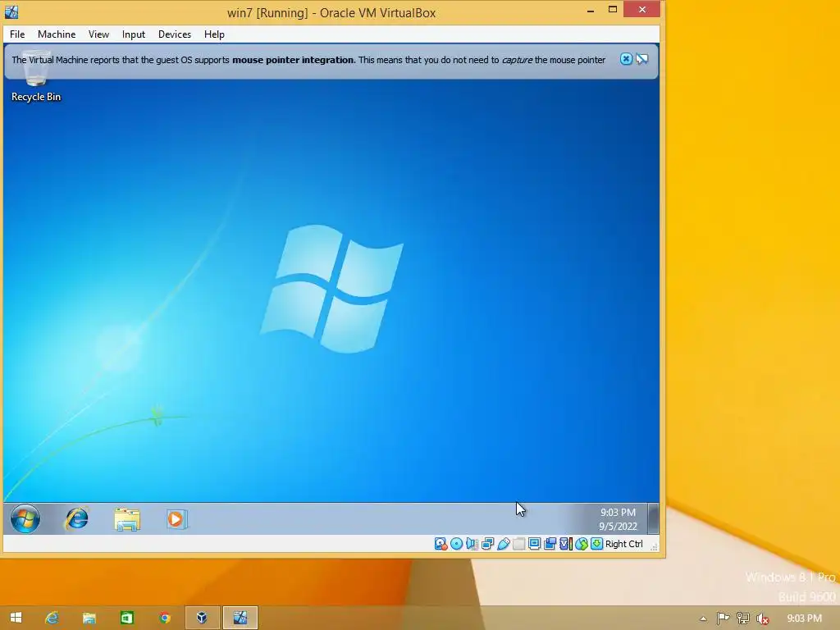
Task: Launch Internet Explorer on host taskbar
Action: click(52, 618)
